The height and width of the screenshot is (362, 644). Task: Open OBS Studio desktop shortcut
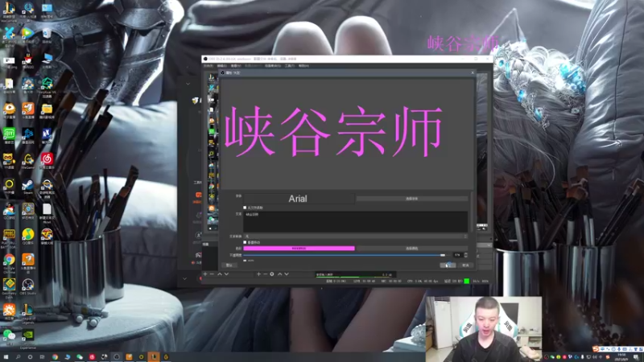(28, 286)
